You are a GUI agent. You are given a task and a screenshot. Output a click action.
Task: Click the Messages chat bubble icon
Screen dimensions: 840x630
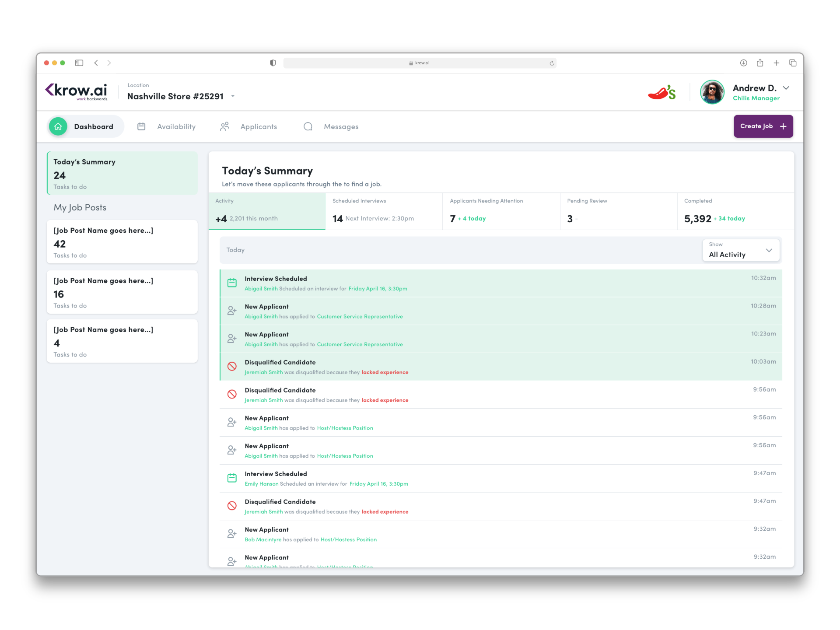tap(308, 126)
